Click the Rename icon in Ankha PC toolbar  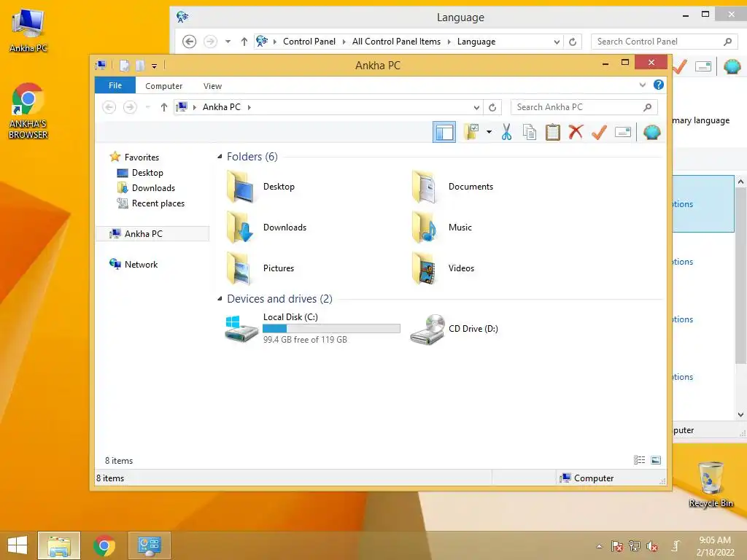click(623, 132)
